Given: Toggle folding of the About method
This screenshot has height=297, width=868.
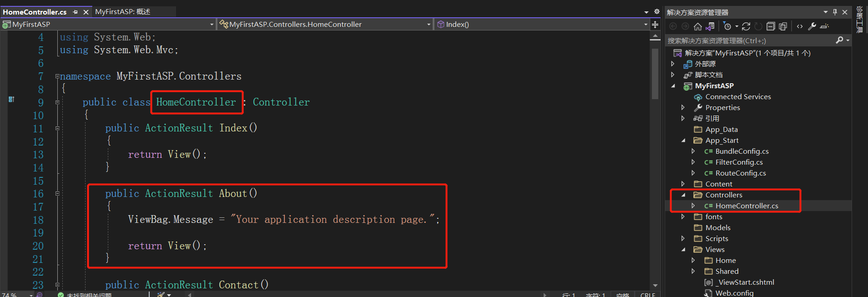Looking at the screenshot, I should 57,194.
